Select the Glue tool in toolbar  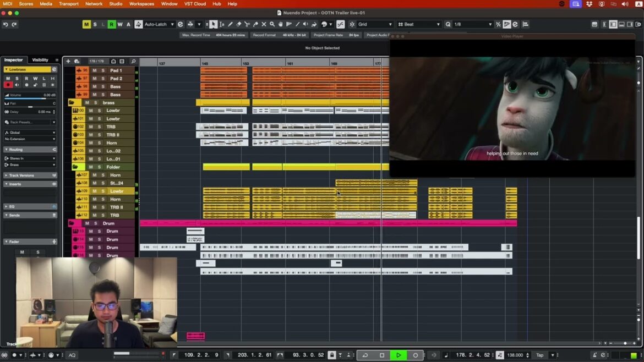point(255,24)
